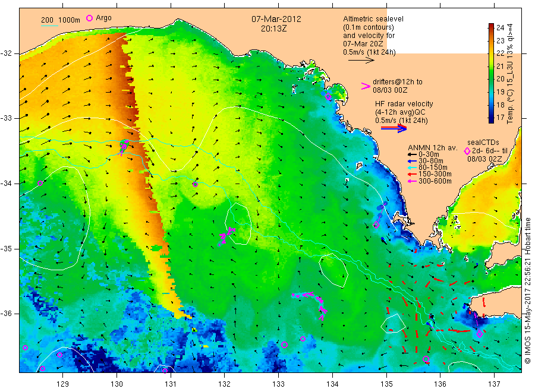Screen dimensions: 535x392
Task: Click the IMOS copyright timestamp text
Action: pyautogui.click(x=528, y=290)
